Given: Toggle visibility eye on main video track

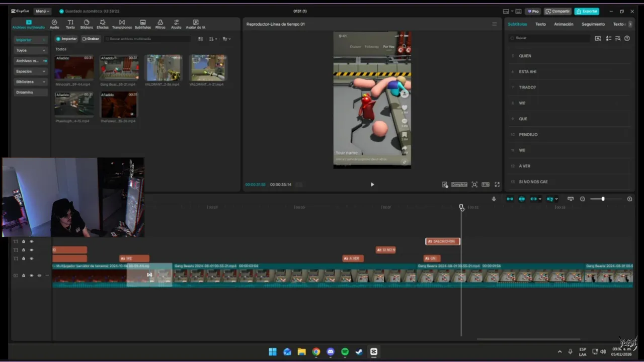Looking at the screenshot, I should [x=31, y=276].
